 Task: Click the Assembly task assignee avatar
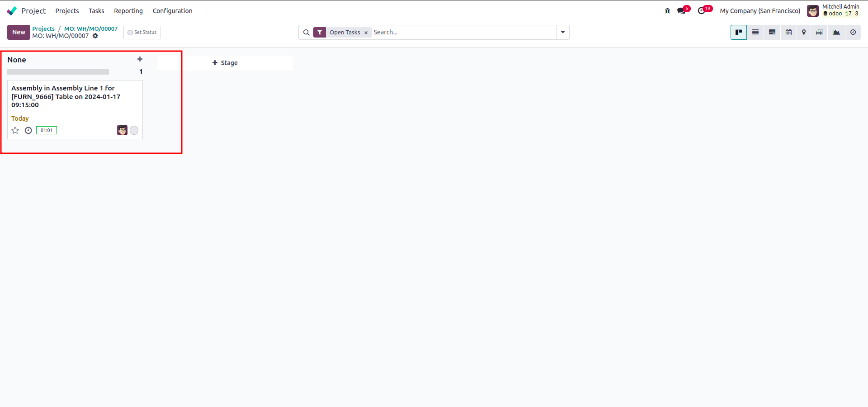122,130
